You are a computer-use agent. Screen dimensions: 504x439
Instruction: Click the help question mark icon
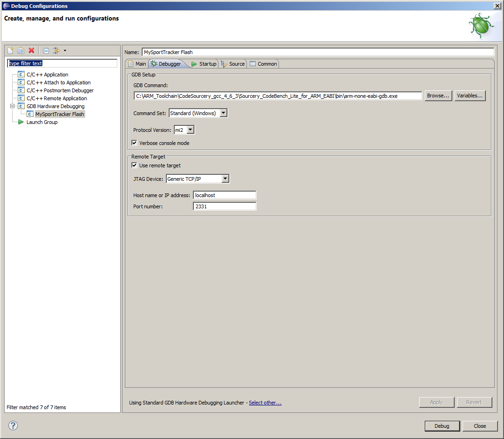(x=13, y=425)
